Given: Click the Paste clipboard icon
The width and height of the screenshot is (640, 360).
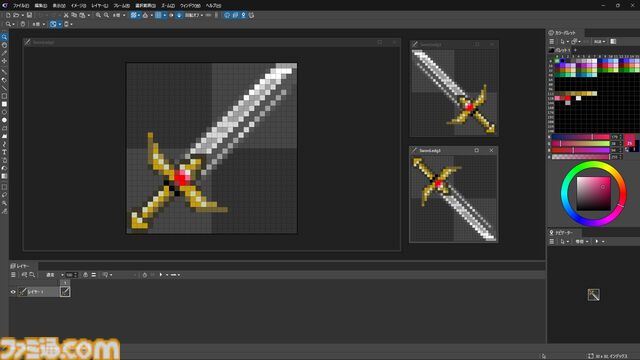Looking at the screenshot, I should (82, 15).
